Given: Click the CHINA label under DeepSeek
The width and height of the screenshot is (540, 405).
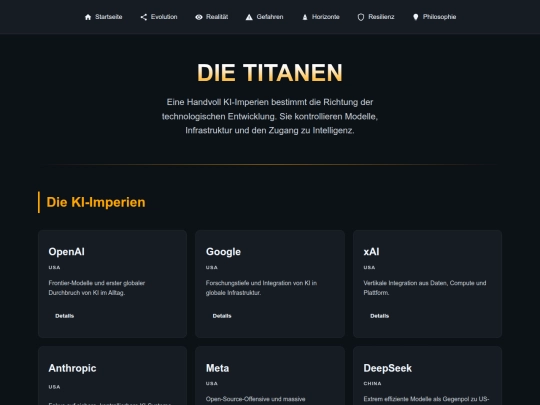Looking at the screenshot, I should click(x=372, y=383).
